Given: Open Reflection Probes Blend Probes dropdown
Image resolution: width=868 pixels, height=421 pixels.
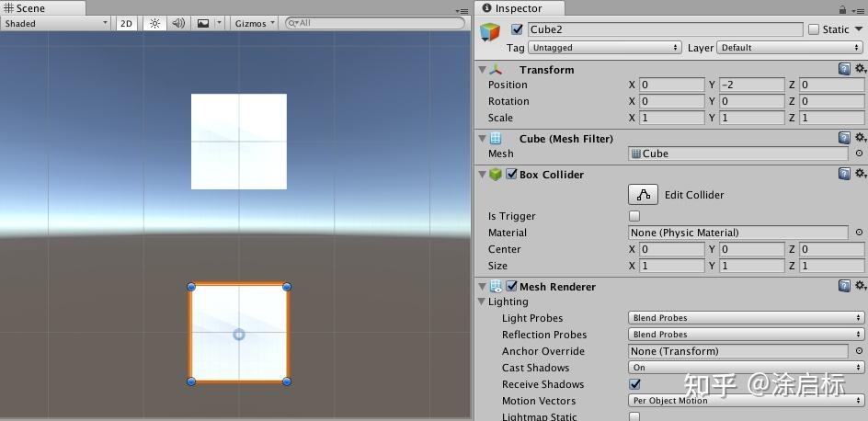Looking at the screenshot, I should click(x=746, y=335).
